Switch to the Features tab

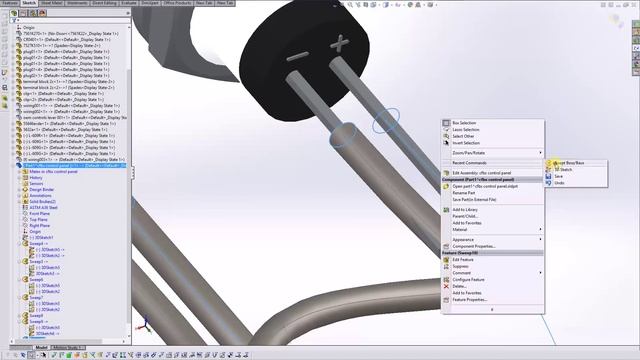tap(10, 3)
